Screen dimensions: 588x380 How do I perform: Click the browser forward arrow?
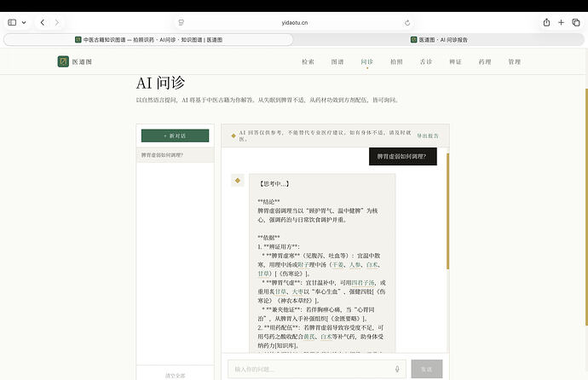point(56,22)
